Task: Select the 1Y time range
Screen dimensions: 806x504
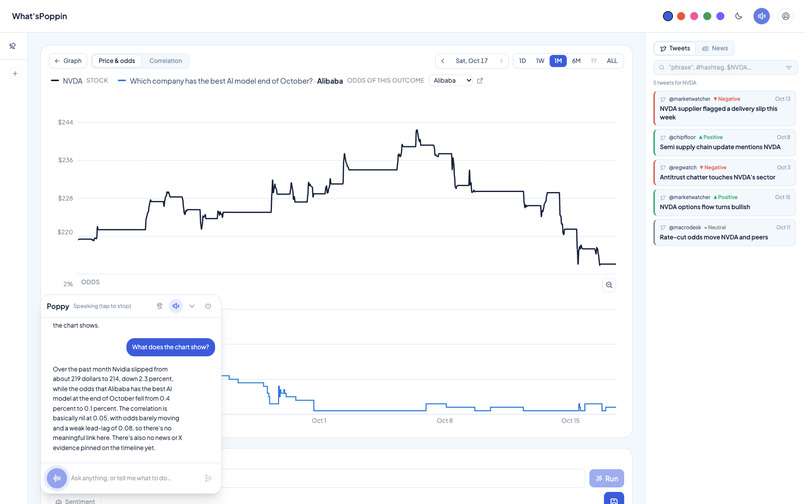Action: point(594,61)
